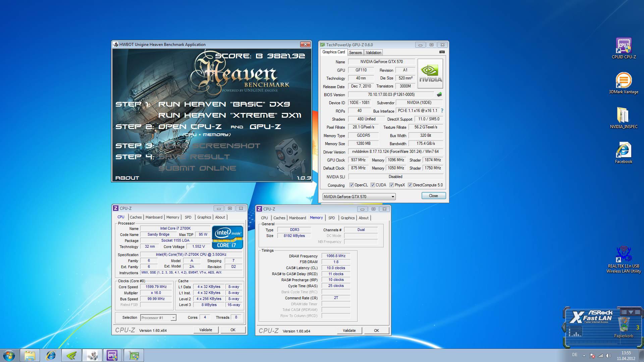Viewport: 644px width, 362px height.
Task: Click the CPU Name field Intel Core i7 2700K
Action: tap(175, 229)
